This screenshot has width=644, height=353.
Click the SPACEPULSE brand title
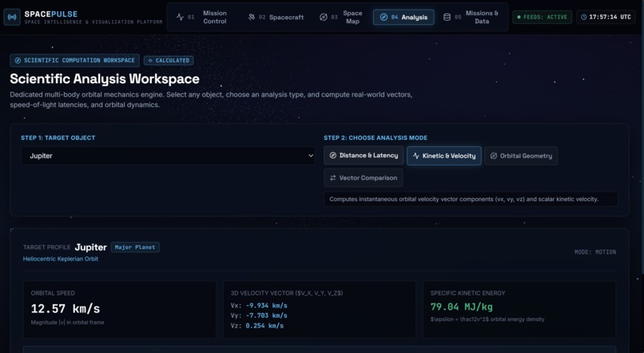[51, 14]
